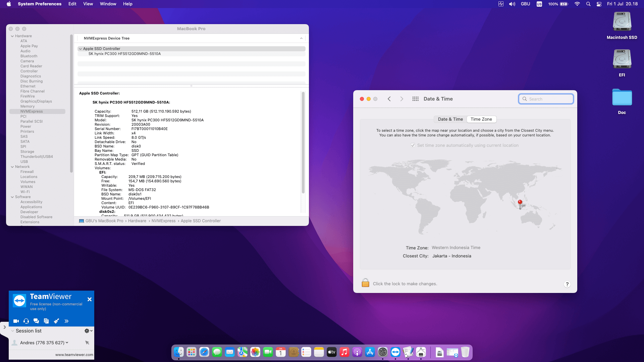Collapse TeamViewer panel with side arrow
Image resolution: width=644 pixels, height=362 pixels.
click(x=4, y=327)
